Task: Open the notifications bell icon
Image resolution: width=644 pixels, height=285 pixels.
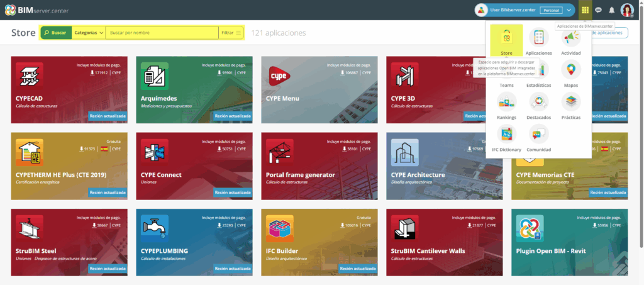Action: (611, 10)
